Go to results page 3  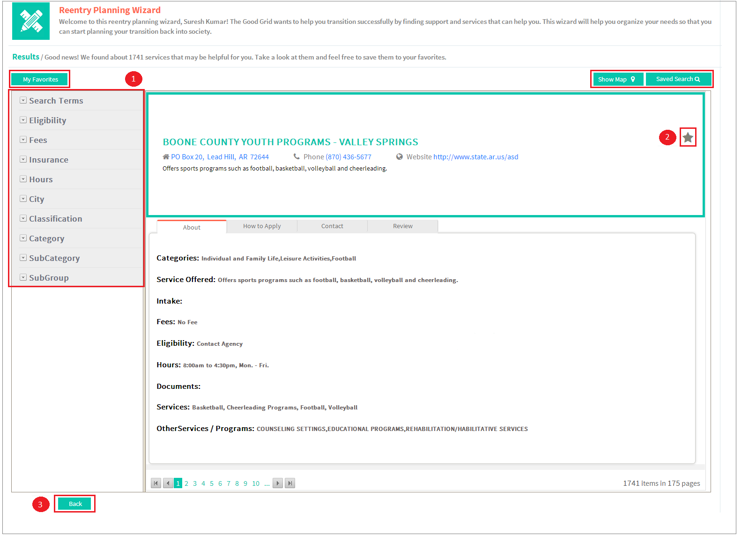click(195, 483)
